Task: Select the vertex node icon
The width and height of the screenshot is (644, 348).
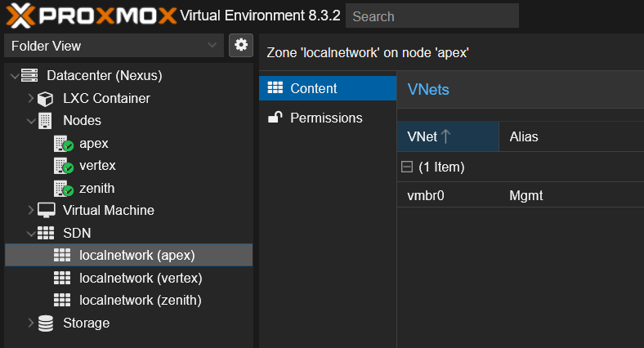Action: [63, 166]
